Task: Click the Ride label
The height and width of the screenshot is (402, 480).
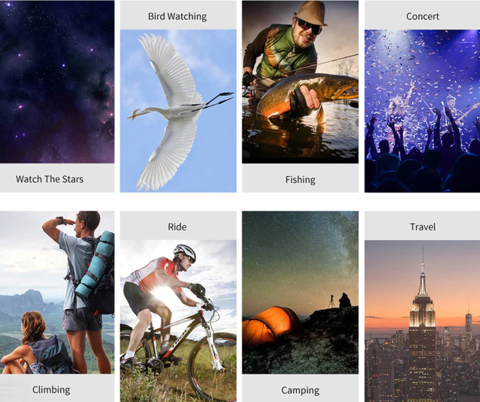Action: (177, 227)
